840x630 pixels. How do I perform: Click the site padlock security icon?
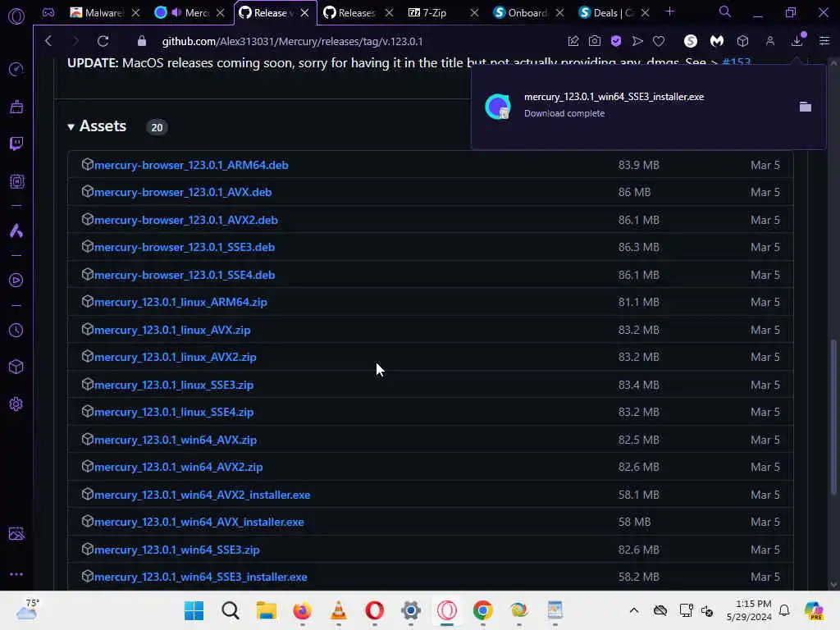141,41
